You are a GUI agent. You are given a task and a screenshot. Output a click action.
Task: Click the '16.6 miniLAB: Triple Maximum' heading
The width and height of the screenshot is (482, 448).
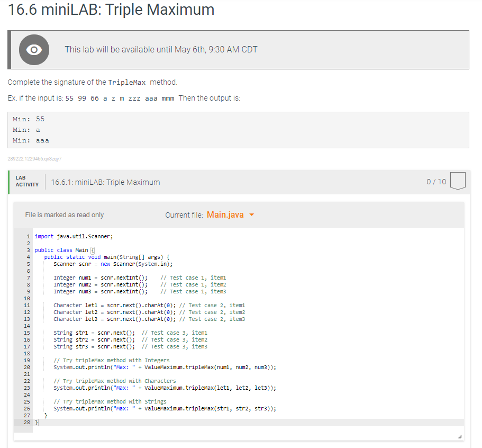111,9
